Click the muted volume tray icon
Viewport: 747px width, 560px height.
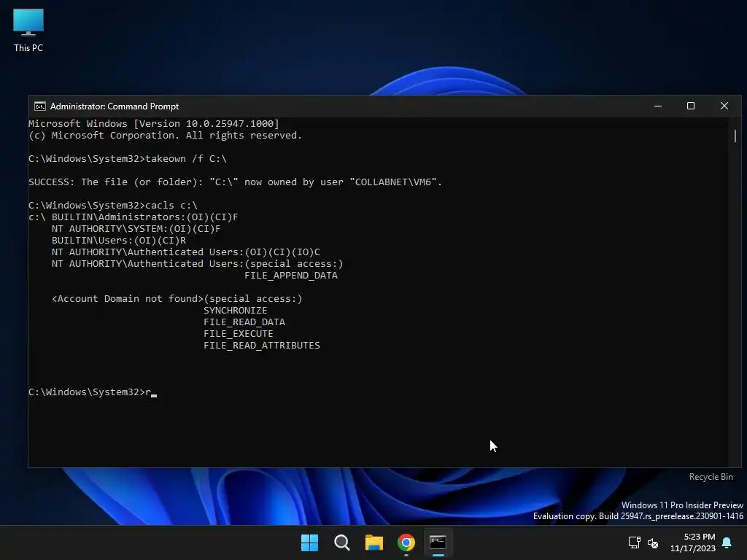click(653, 542)
